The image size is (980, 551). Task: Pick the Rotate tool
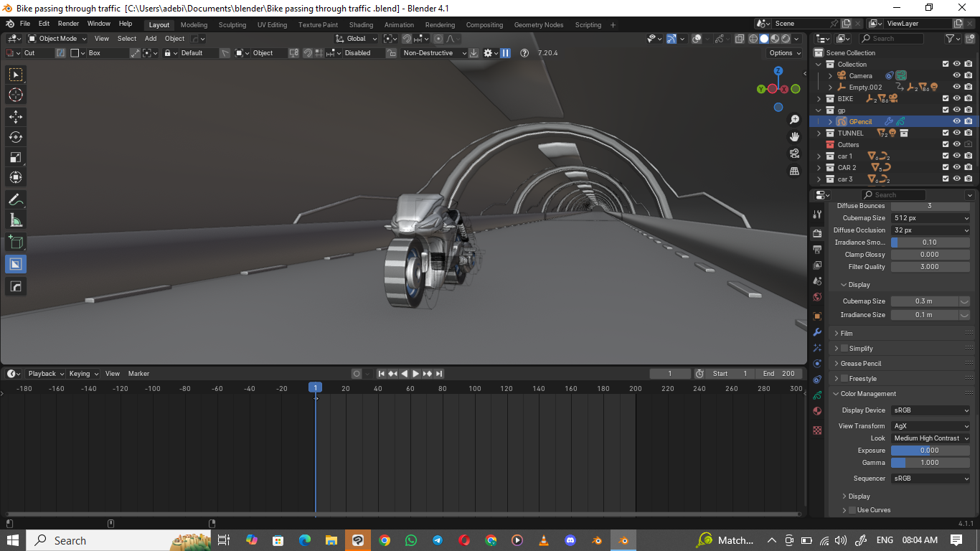coord(16,136)
